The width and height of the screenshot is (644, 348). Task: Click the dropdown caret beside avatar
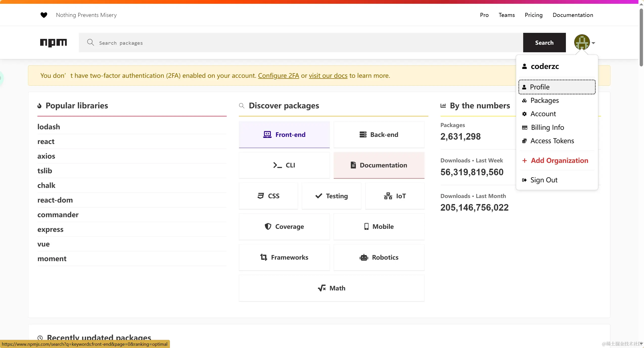(x=593, y=43)
